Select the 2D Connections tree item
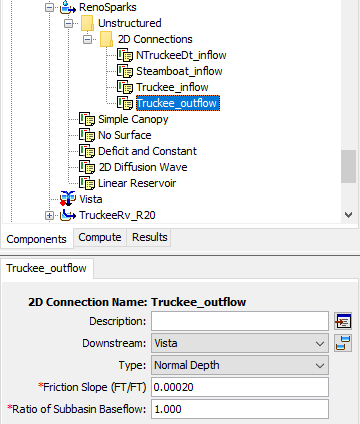Image resolution: width=360 pixels, height=424 pixels. (155, 39)
